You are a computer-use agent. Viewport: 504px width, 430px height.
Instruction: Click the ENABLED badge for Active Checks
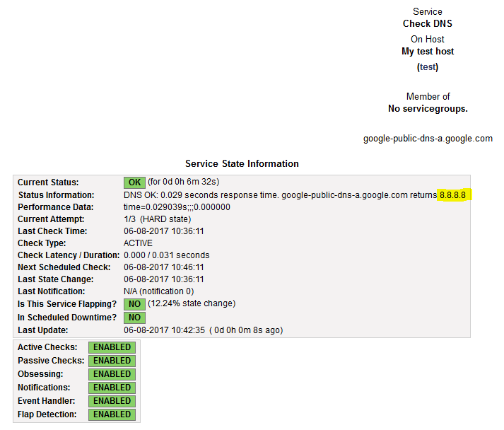tap(112, 347)
